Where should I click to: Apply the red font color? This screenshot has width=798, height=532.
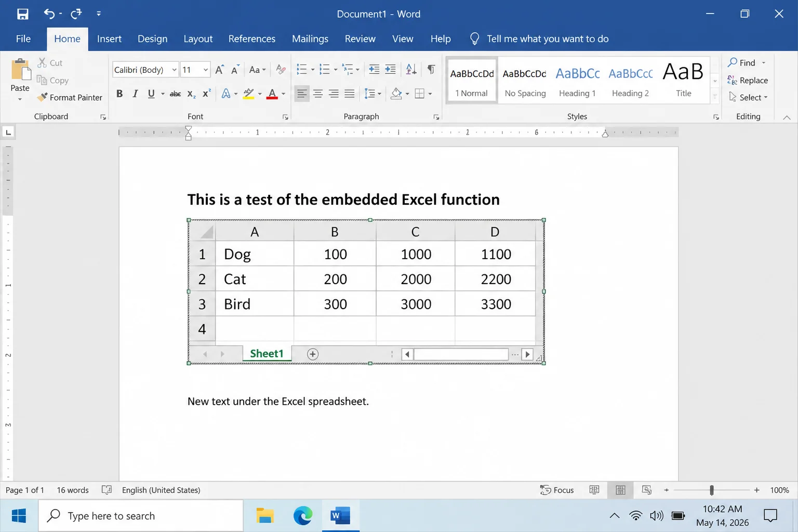(x=272, y=94)
